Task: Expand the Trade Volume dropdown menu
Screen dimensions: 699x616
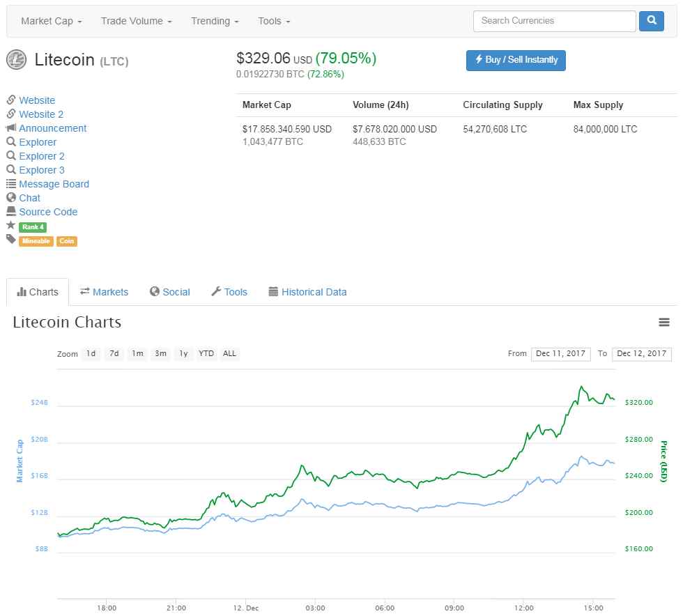Action: [136, 21]
